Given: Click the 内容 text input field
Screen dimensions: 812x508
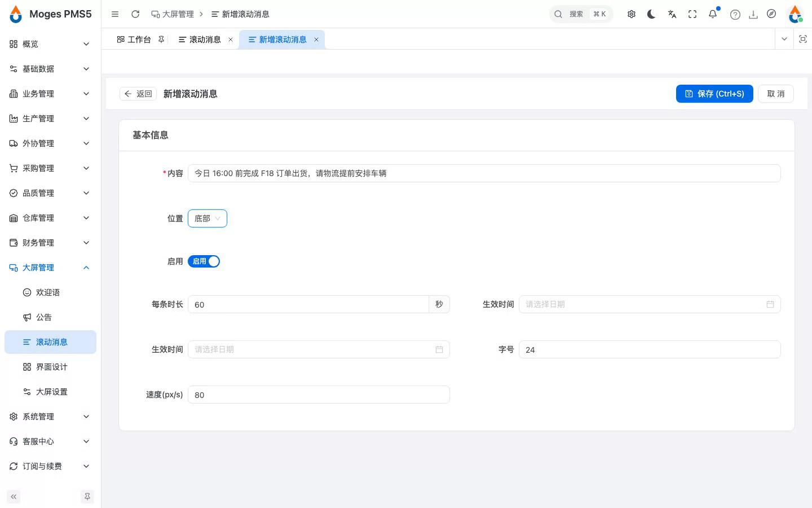Looking at the screenshot, I should point(484,173).
